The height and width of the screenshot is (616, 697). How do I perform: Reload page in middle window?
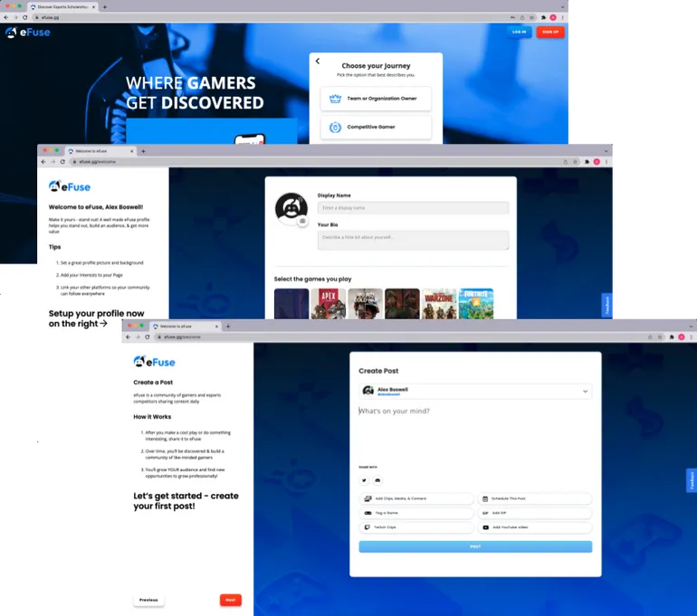[62, 162]
